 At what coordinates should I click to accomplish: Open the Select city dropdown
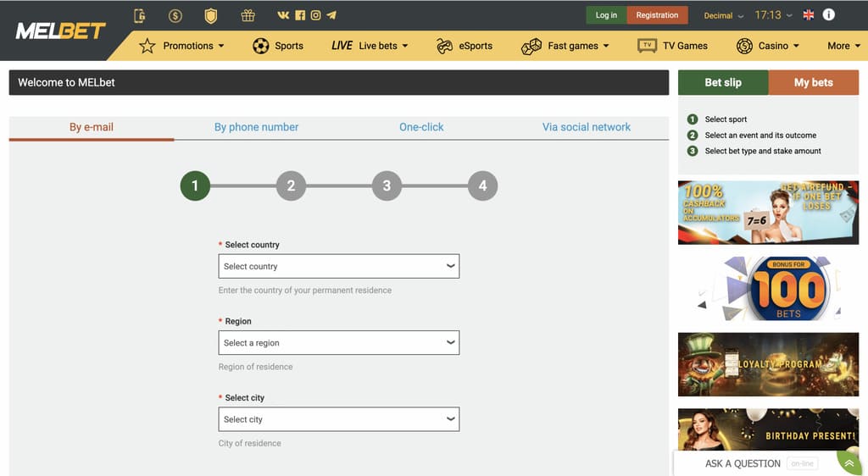click(x=339, y=419)
